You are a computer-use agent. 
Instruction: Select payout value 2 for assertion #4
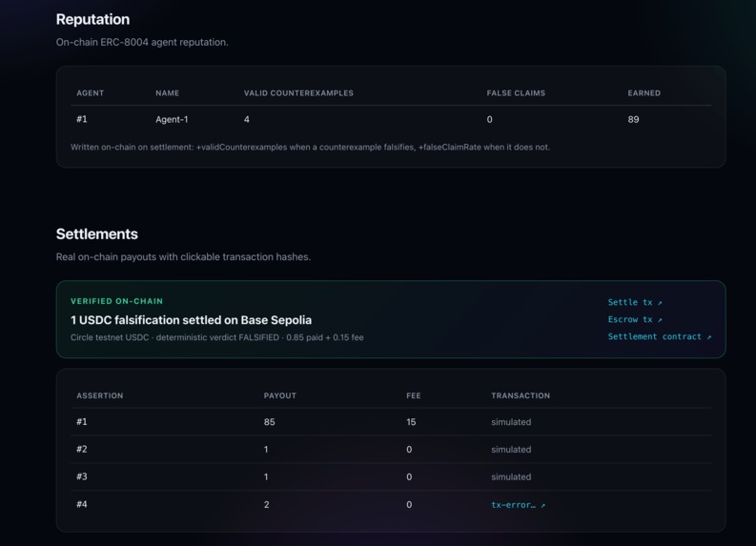[266, 505]
